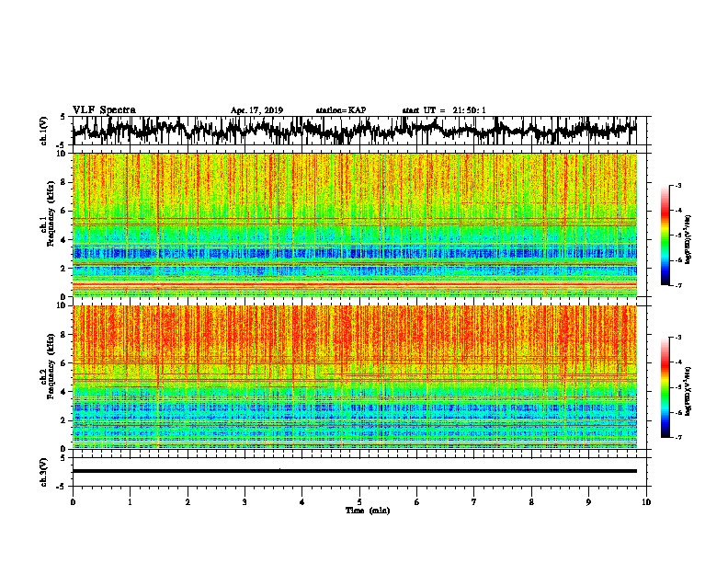Click the "ch.1(V)" waveform axis label
The width and height of the screenshot is (728, 563).
click(44, 131)
